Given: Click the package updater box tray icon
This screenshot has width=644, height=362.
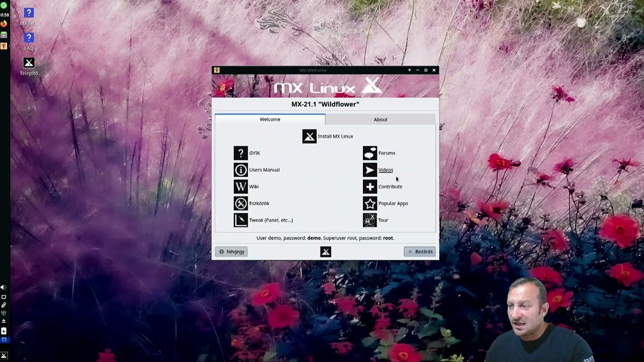Looking at the screenshot, I should pos(4,313).
